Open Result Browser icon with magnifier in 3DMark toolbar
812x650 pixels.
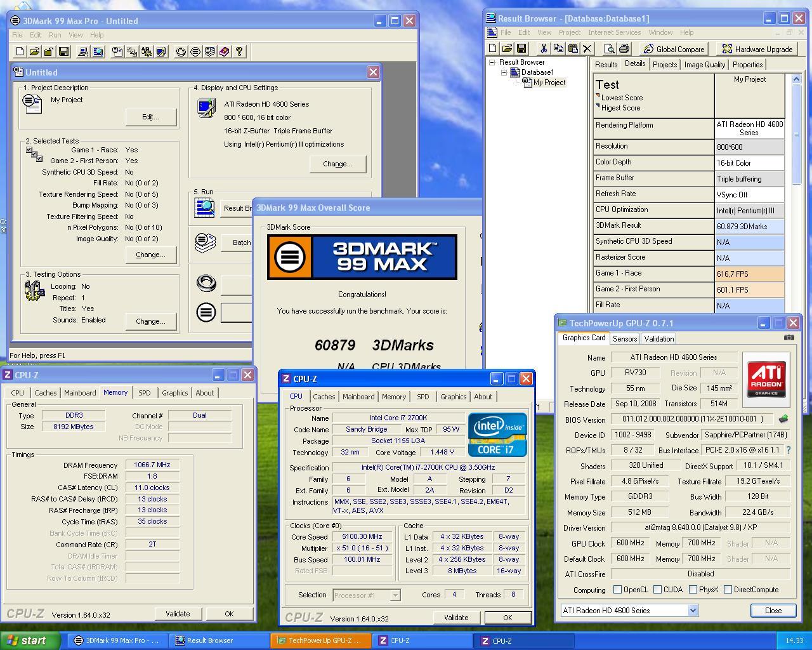tap(98, 51)
